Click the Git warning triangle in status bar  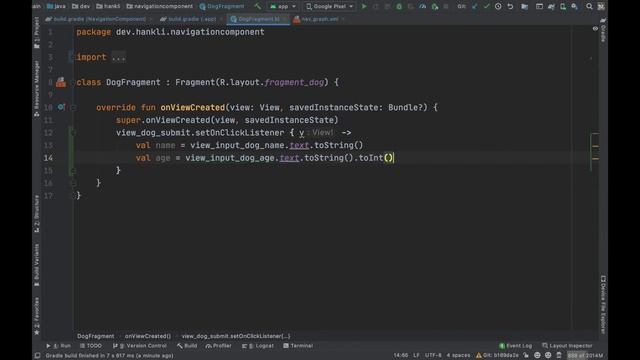pyautogui.click(x=478, y=355)
